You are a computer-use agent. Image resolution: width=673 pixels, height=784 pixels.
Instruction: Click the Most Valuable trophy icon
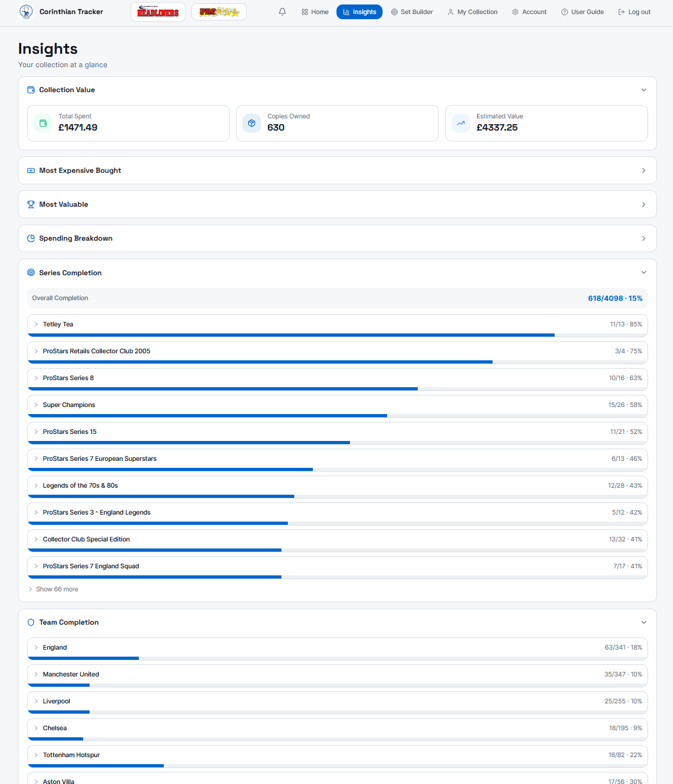[x=31, y=204]
